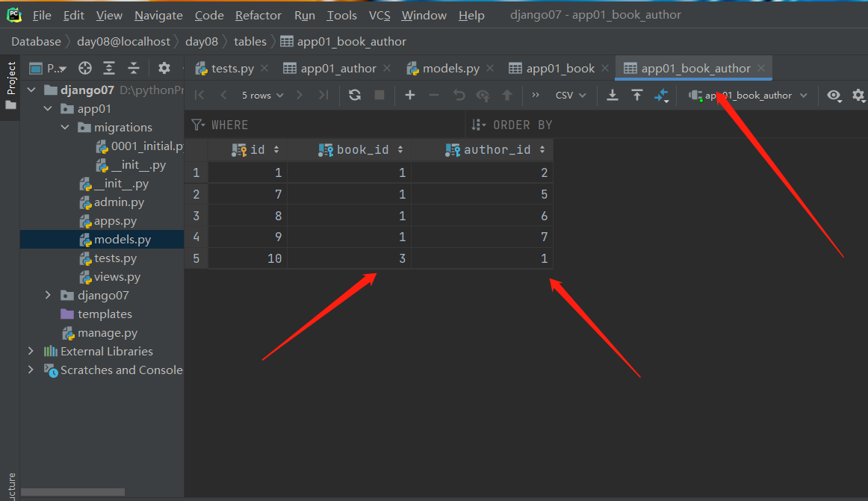The width and height of the screenshot is (868, 501).
Task: Switch to the models.py editor tab
Action: pyautogui.click(x=450, y=68)
